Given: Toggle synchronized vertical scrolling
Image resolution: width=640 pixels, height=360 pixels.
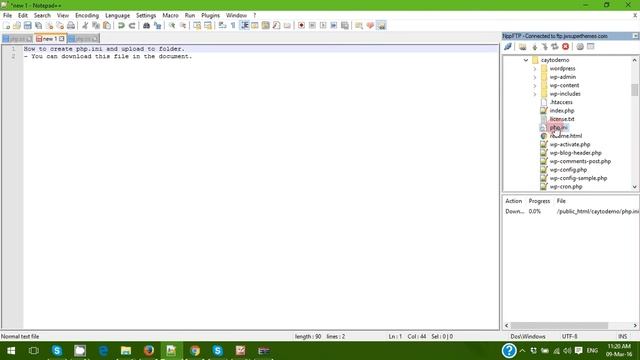Looking at the screenshot, I should [197, 25].
